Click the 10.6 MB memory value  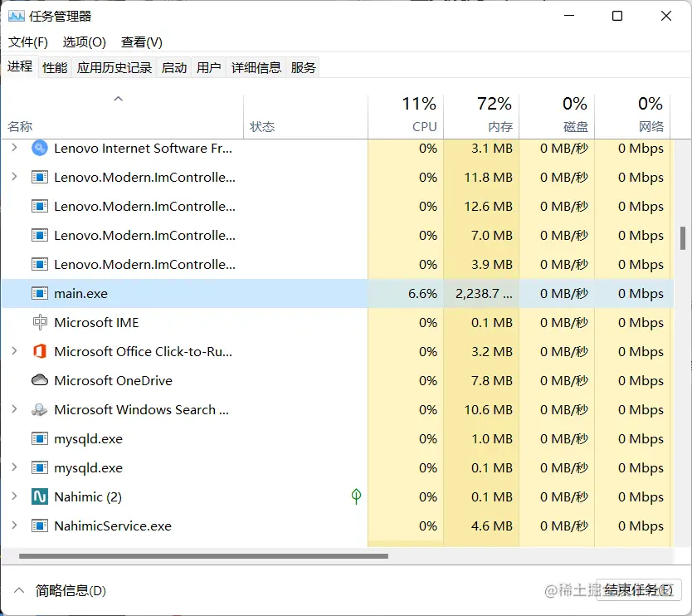[x=488, y=410]
